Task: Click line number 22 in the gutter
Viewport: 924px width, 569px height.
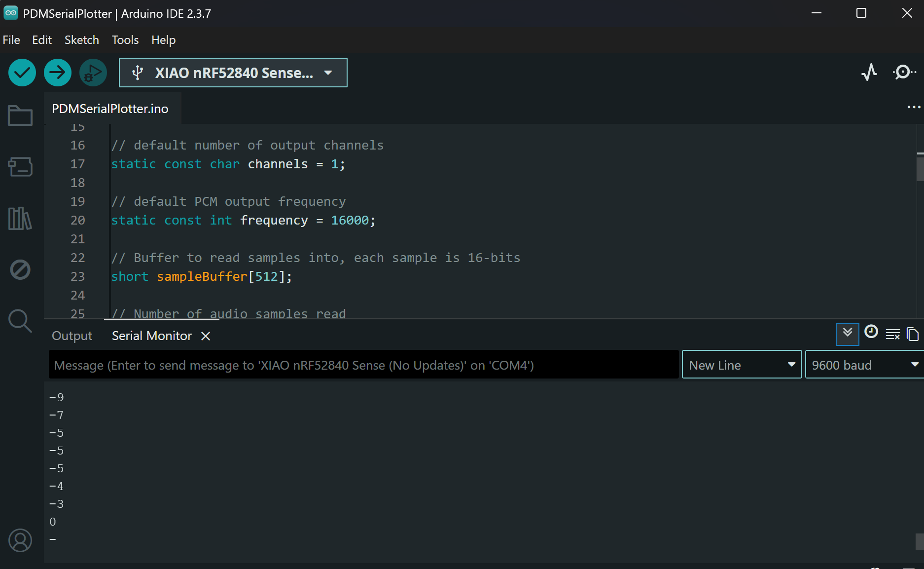Action: point(77,258)
